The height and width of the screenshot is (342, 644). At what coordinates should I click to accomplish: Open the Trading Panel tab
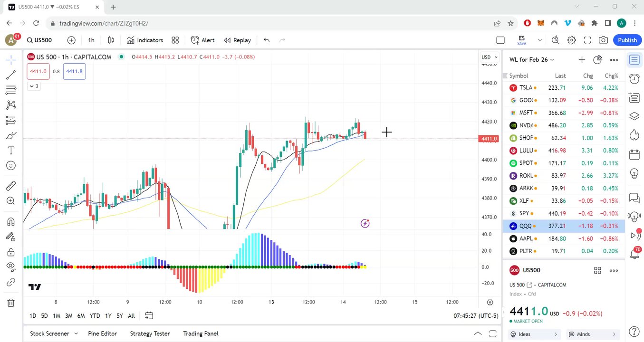pos(201,334)
